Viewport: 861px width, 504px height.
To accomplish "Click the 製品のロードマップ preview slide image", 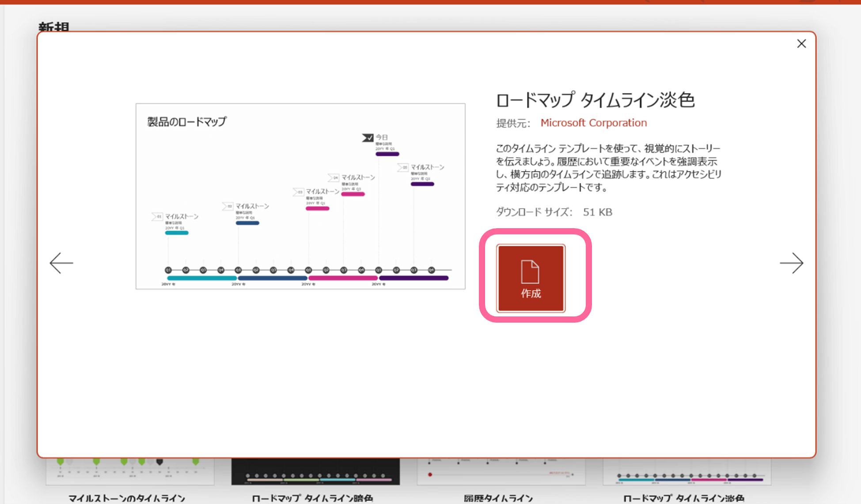I will pyautogui.click(x=300, y=196).
